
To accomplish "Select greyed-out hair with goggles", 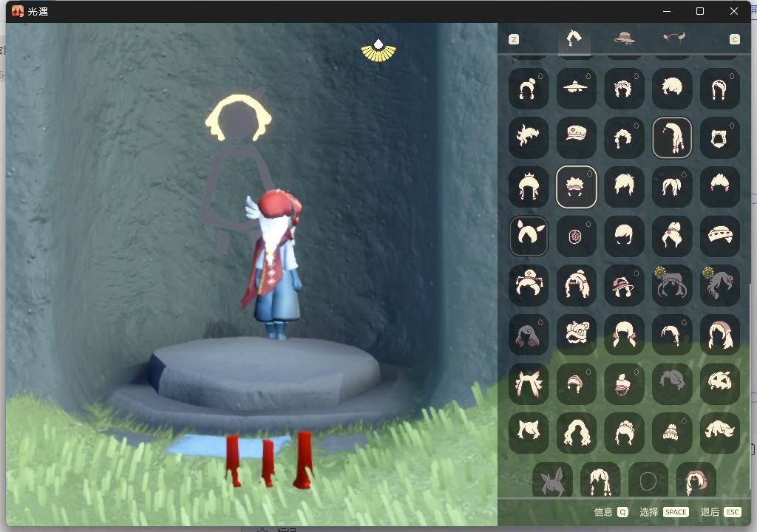I will pyautogui.click(x=672, y=285).
